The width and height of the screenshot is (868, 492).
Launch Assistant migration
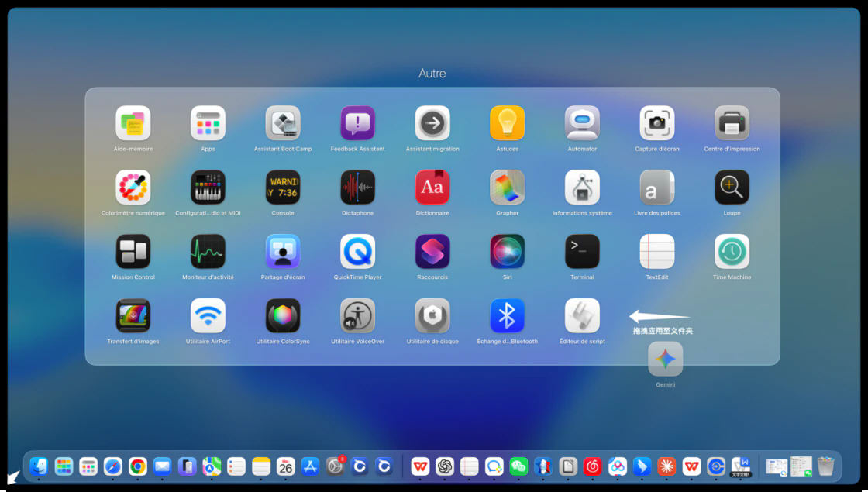coord(432,123)
